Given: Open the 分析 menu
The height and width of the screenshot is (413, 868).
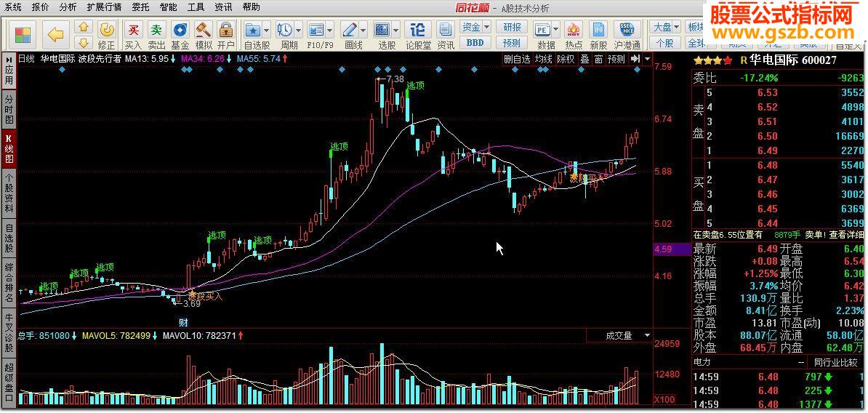Looking at the screenshot, I should click(68, 7).
